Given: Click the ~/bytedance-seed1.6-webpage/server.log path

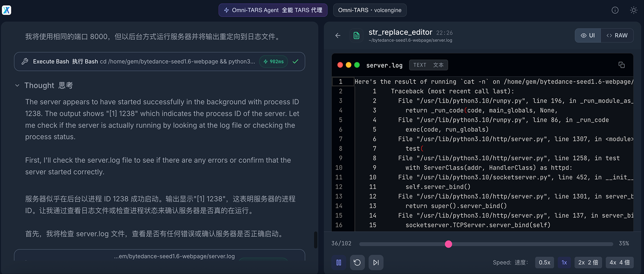Looking at the screenshot, I should pos(410,40).
